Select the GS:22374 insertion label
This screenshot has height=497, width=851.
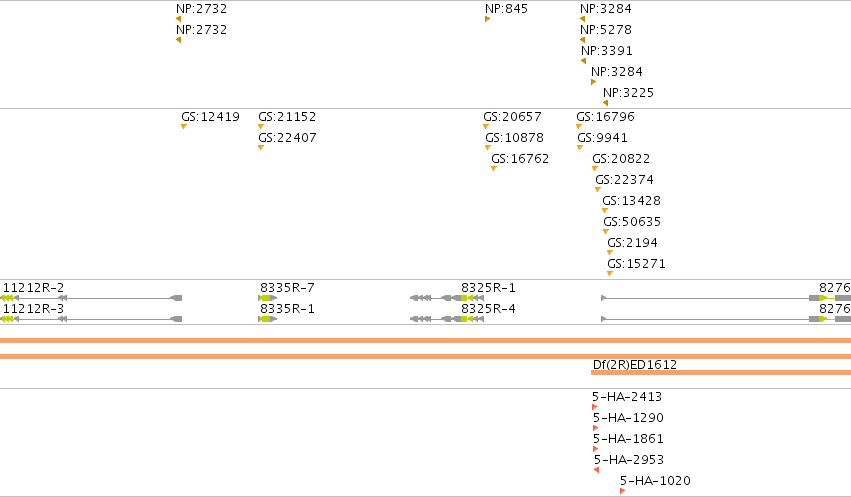click(x=625, y=180)
